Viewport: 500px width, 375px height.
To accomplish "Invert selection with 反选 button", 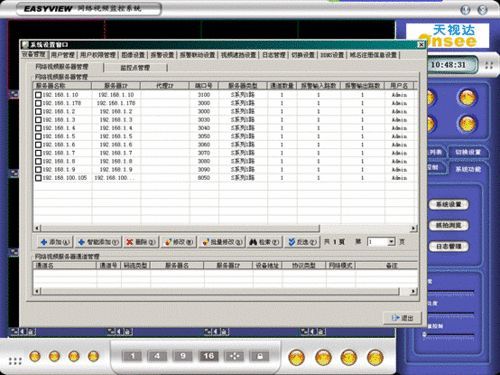I will [x=302, y=242].
